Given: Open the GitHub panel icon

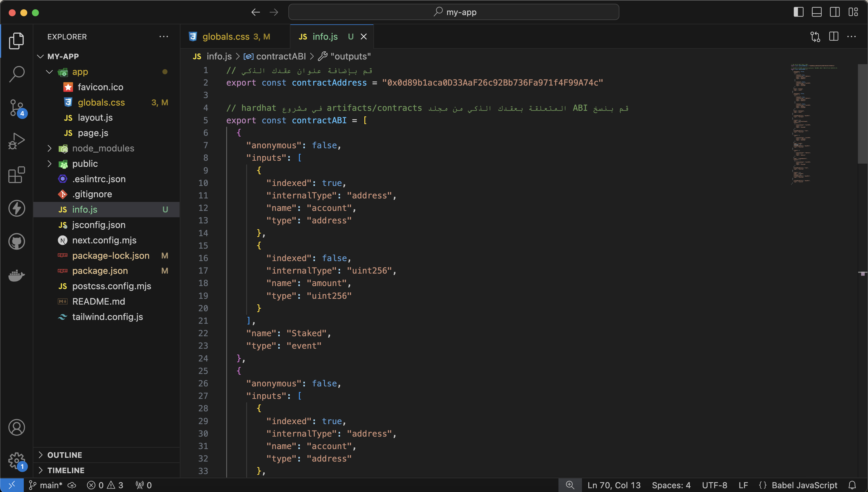Looking at the screenshot, I should (16, 242).
